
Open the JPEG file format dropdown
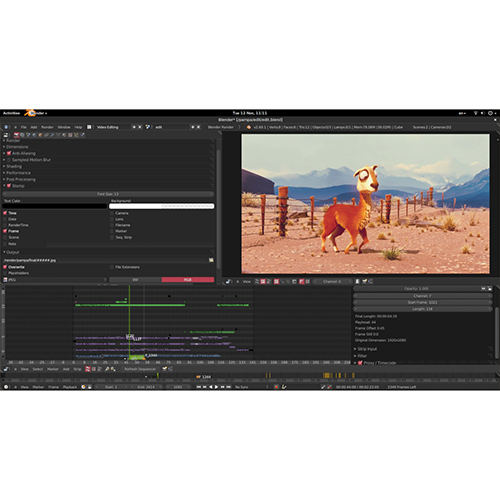point(55,280)
